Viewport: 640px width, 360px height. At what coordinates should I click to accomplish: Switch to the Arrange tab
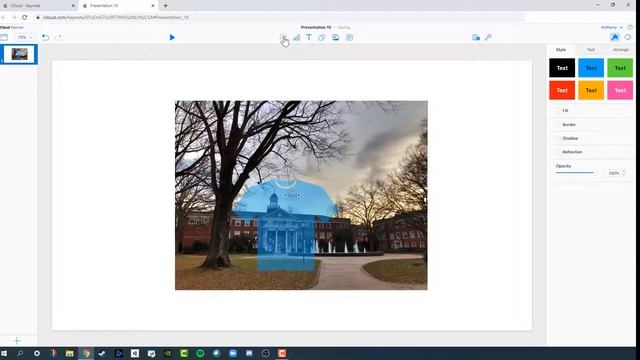pyautogui.click(x=621, y=50)
